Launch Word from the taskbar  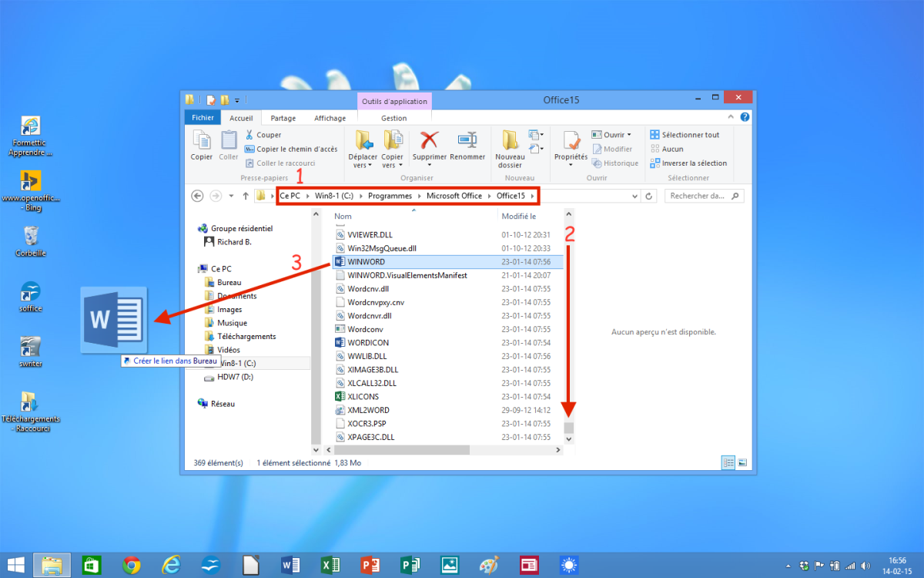290,565
